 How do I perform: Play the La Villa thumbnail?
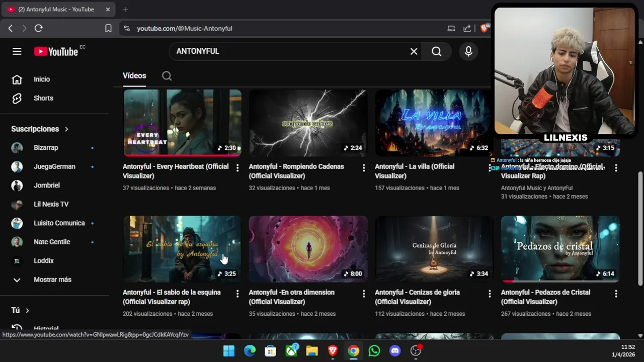434,123
